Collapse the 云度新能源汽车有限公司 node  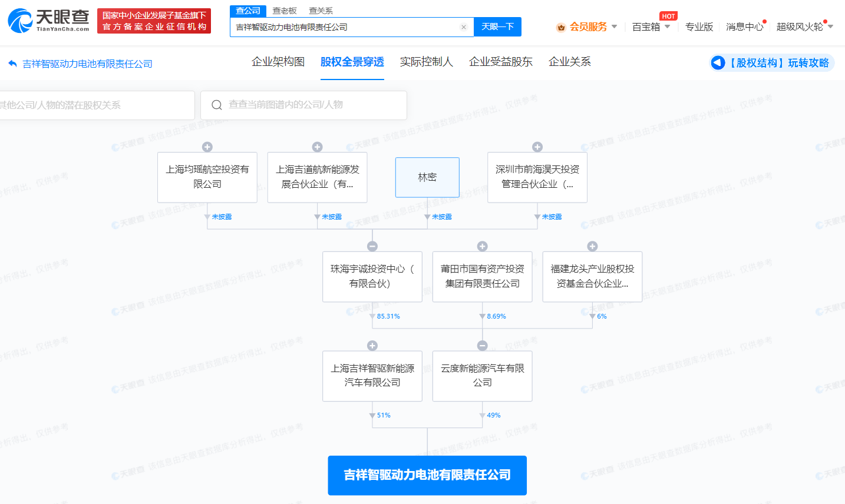click(482, 346)
